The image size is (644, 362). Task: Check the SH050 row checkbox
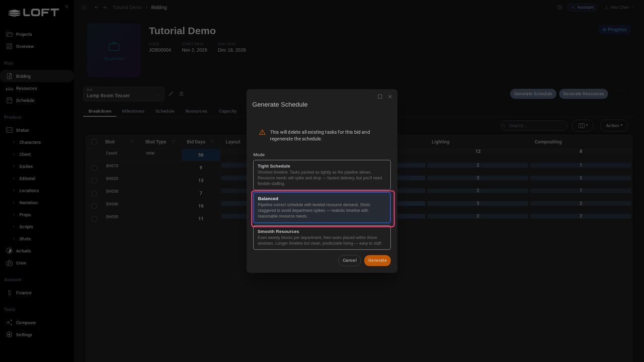[94, 219]
